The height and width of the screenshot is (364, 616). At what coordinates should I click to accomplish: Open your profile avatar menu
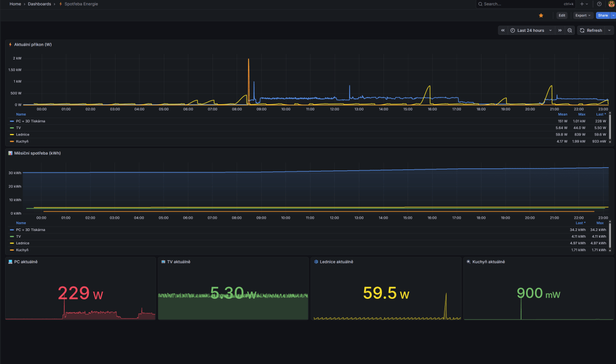click(x=611, y=4)
